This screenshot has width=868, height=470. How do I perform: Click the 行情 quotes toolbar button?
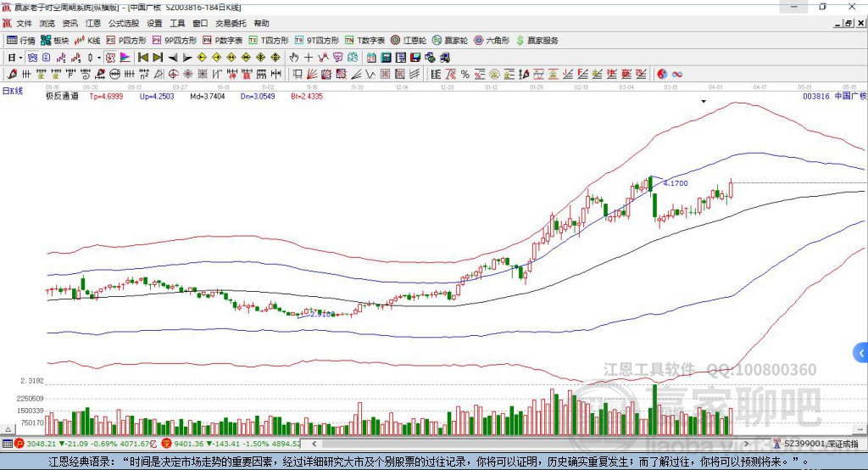(21, 41)
